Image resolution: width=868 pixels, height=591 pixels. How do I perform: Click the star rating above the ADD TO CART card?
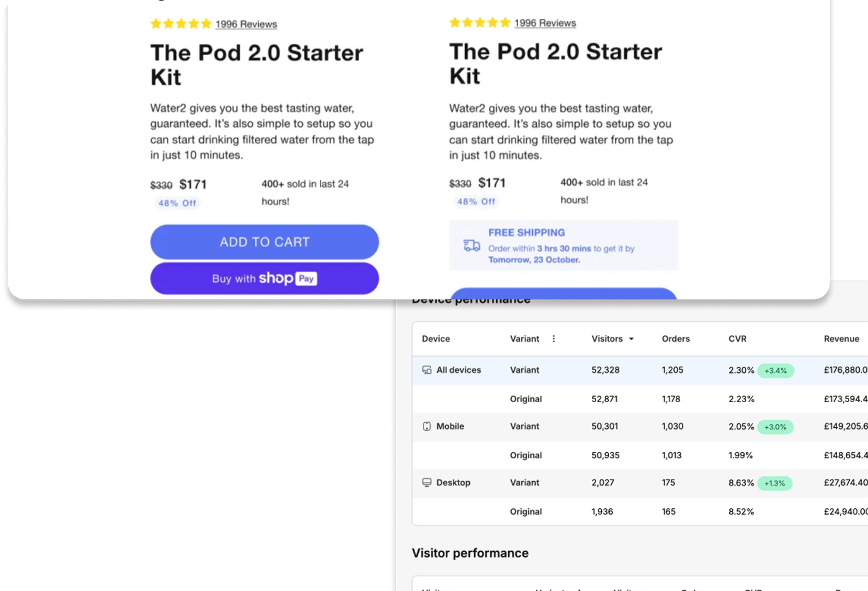click(x=181, y=24)
